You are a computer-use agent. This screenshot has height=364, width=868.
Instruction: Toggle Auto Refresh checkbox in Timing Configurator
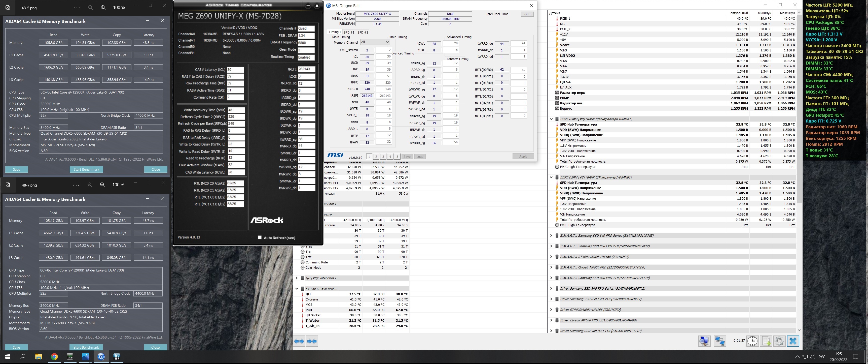pos(260,237)
